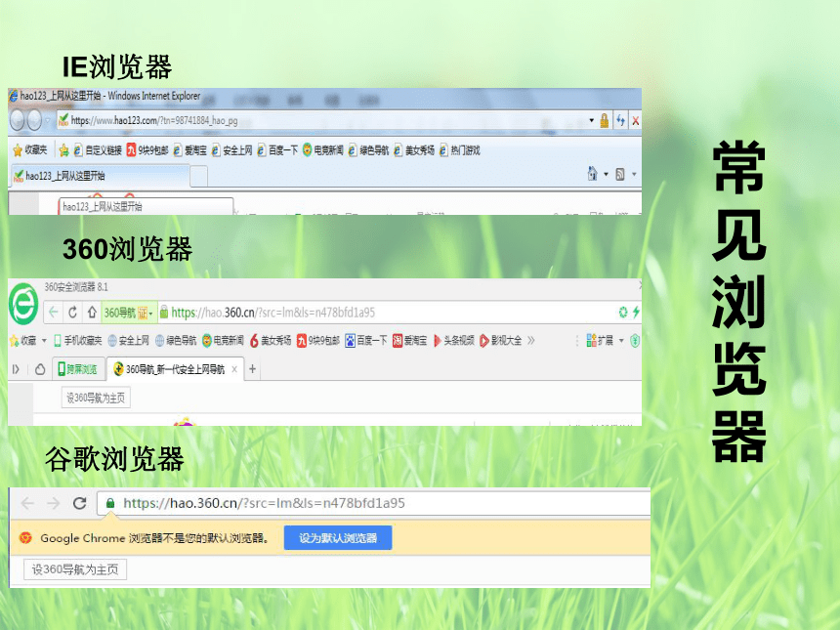Open the IE 美女秀场 favorites link

point(414,150)
